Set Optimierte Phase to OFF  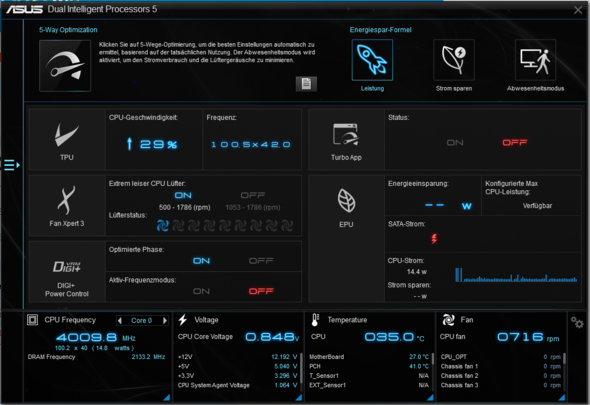point(261,260)
